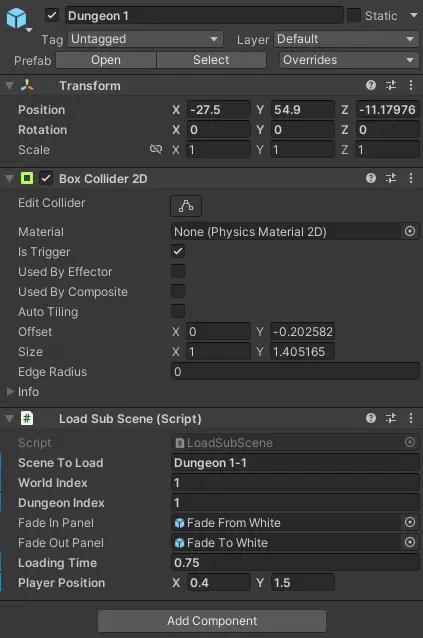The height and width of the screenshot is (638, 423).
Task: Click the Scene To Load text field
Action: point(295,463)
